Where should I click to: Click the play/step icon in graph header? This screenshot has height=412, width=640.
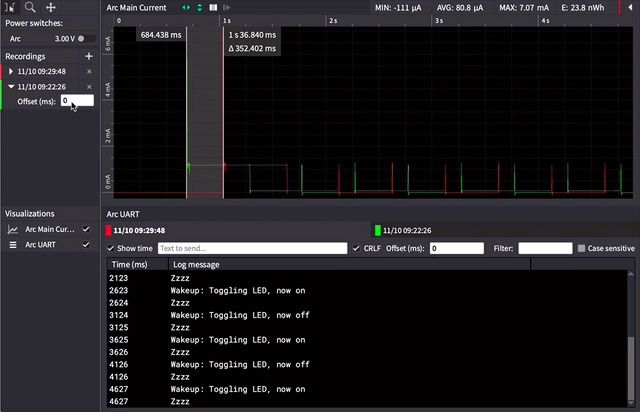point(227,7)
